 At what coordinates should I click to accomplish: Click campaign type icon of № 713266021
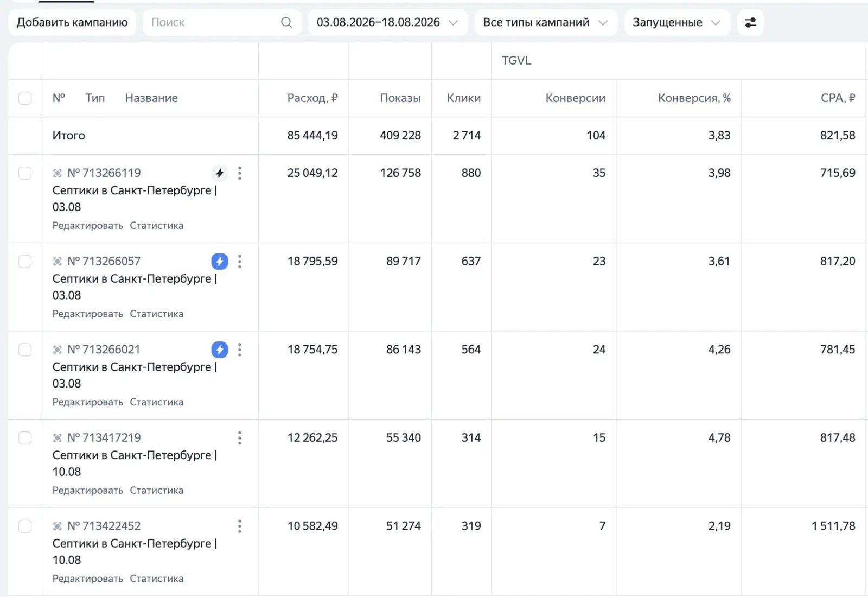[57, 350]
